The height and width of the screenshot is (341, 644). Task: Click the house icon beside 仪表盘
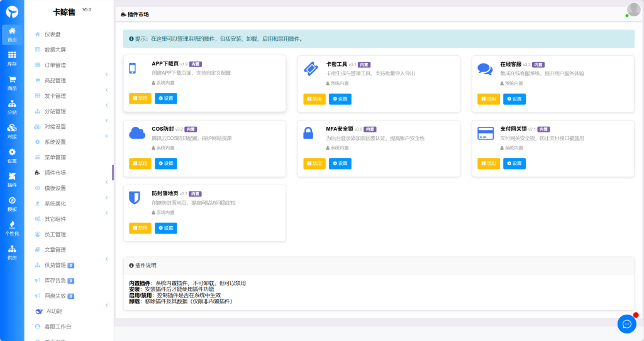(x=37, y=35)
